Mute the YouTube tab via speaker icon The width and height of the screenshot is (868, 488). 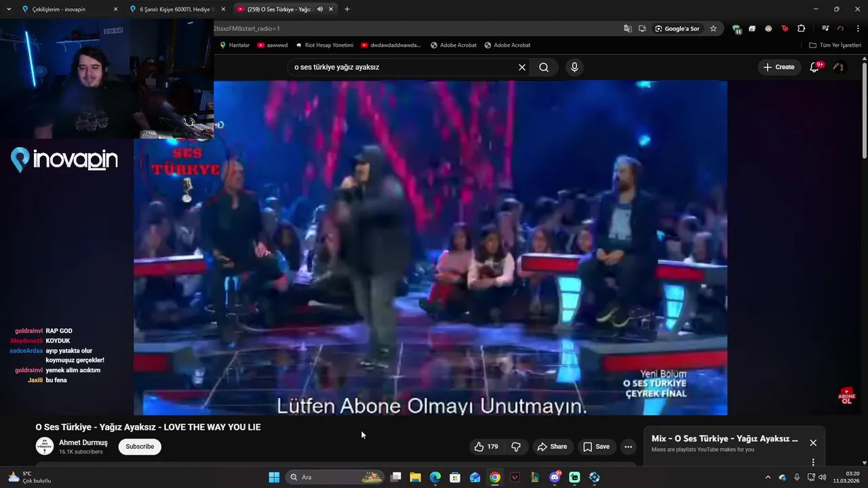[319, 9]
